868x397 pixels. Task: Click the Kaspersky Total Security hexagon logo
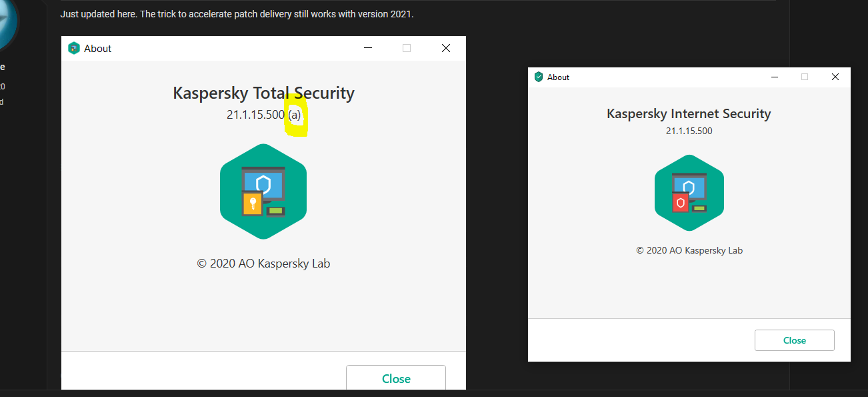coord(263,191)
